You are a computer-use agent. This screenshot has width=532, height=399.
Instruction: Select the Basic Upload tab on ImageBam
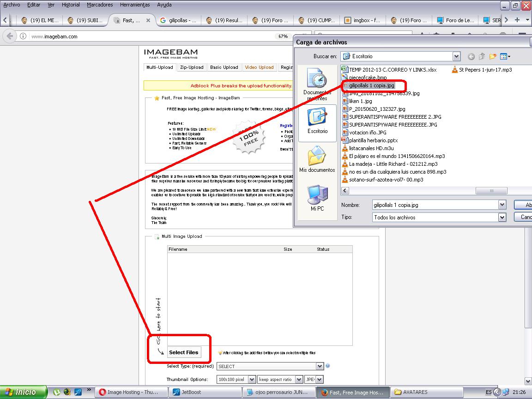(224, 67)
